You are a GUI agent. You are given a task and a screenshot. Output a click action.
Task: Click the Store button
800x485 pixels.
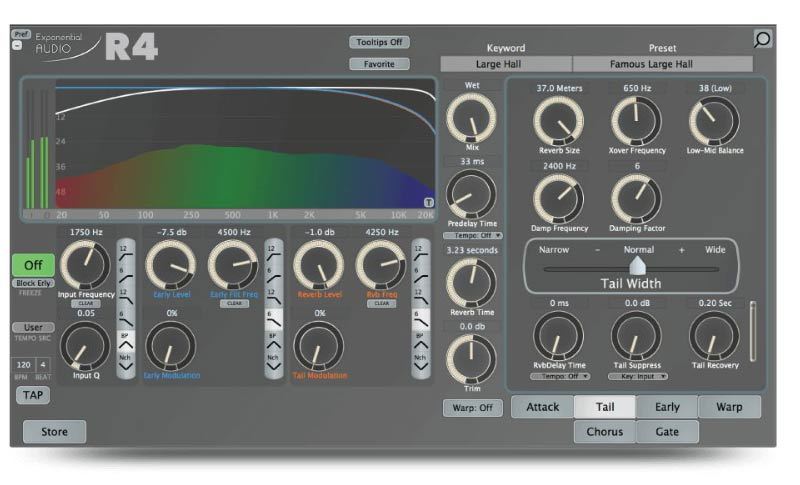[x=54, y=432]
